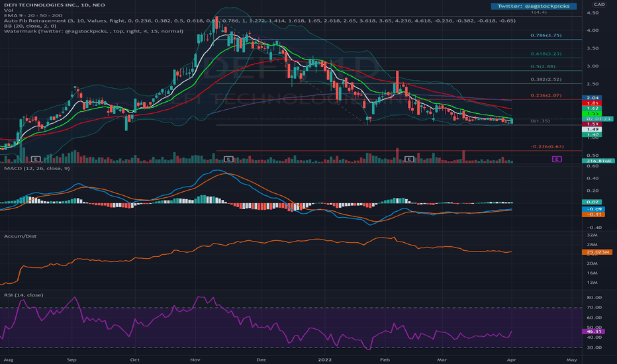Select the MACD (12, 26, close, 9) title
617x364 pixels.
pos(37,168)
